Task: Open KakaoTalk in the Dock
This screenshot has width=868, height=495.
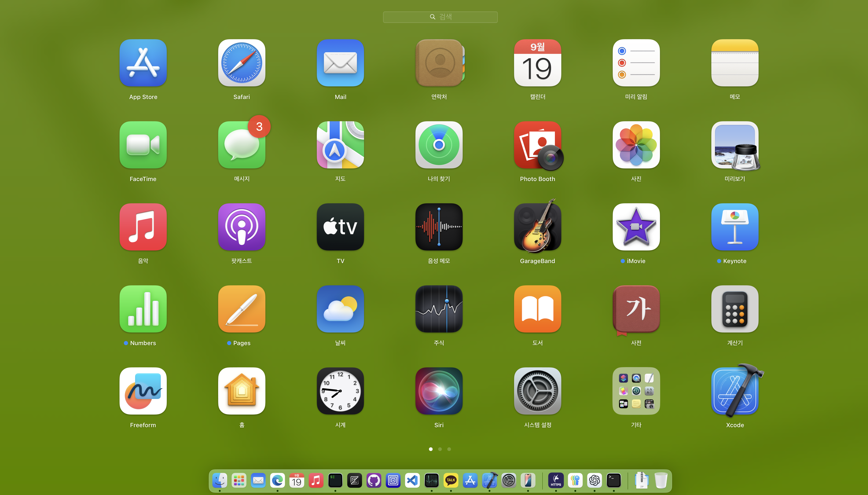Action: pyautogui.click(x=451, y=480)
